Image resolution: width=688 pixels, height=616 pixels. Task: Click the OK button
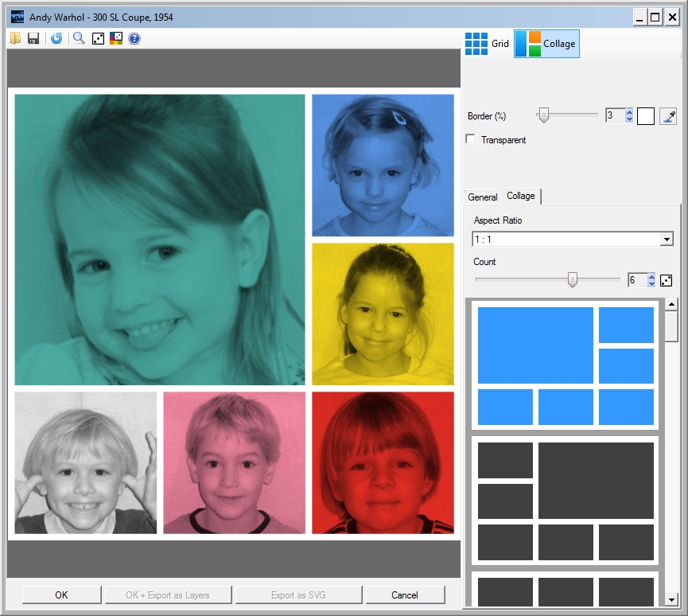coord(61,595)
